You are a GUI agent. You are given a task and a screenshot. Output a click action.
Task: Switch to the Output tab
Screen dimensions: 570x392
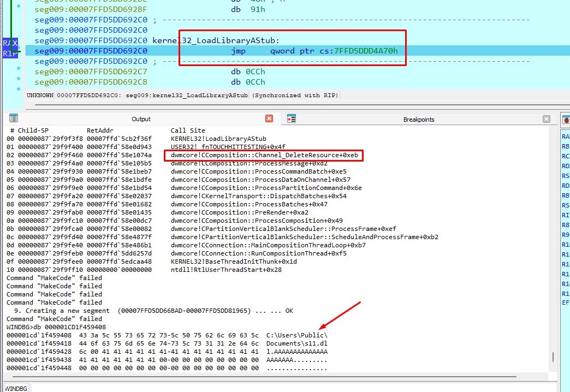[141, 119]
